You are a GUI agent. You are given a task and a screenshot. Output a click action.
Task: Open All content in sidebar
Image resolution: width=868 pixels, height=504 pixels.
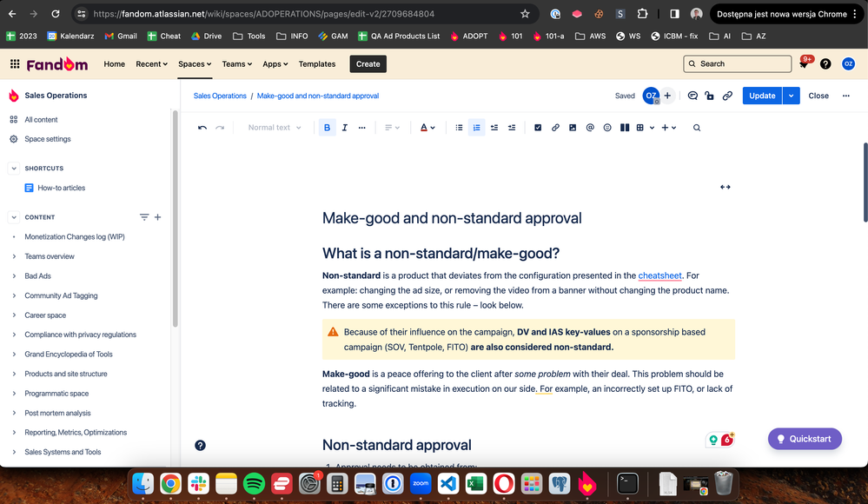(41, 119)
